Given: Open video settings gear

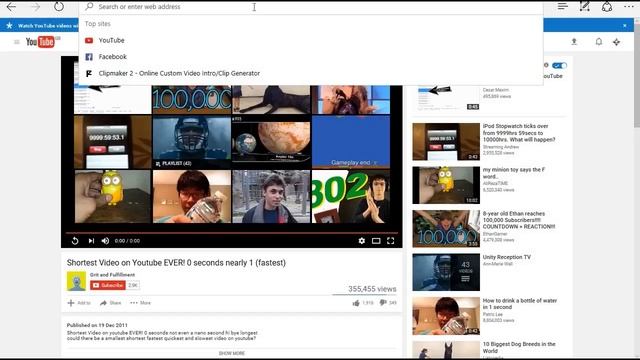Looking at the screenshot, I should (362, 241).
